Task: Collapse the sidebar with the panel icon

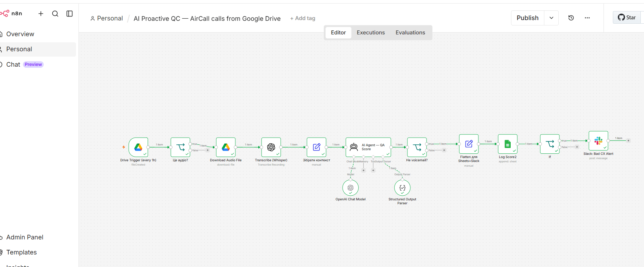Action: (70, 14)
